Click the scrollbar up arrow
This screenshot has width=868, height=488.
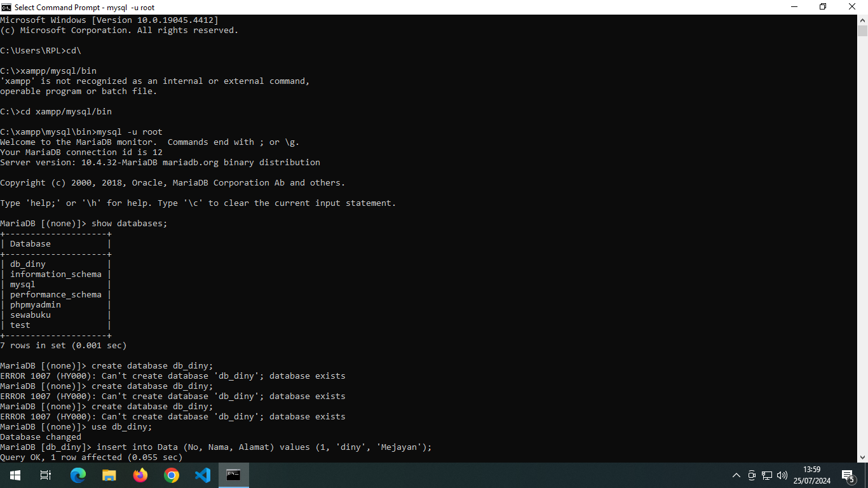click(862, 20)
